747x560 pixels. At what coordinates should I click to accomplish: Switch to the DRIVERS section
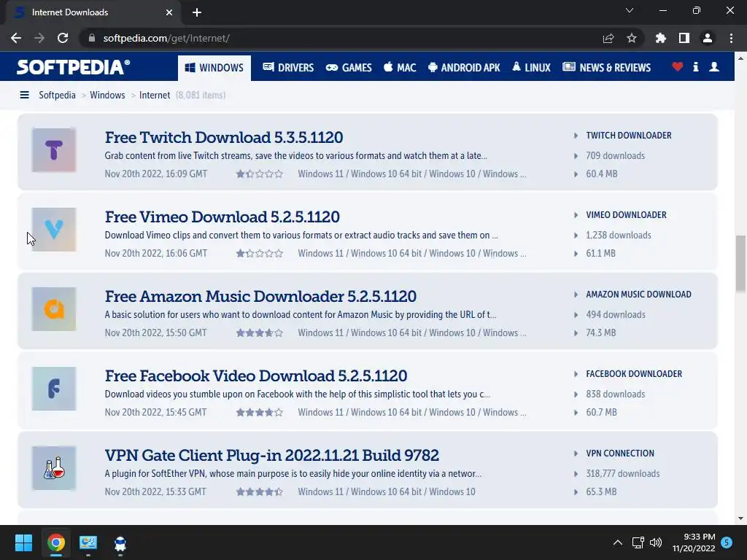(288, 68)
